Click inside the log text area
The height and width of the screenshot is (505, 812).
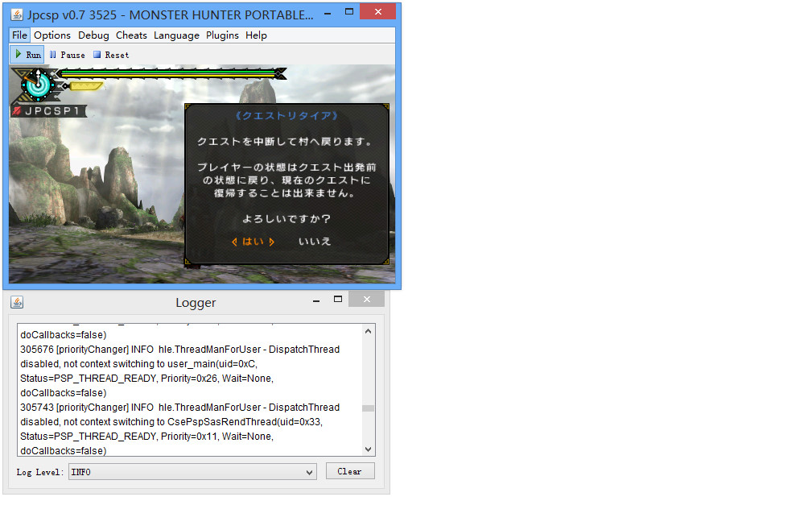190,391
